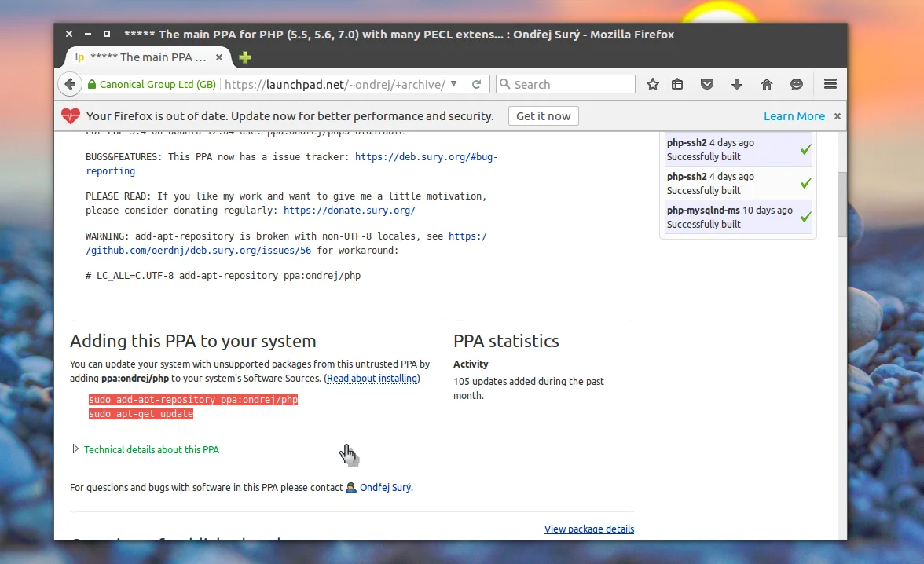Open the Read about installing link
The width and height of the screenshot is (924, 564).
372,379
